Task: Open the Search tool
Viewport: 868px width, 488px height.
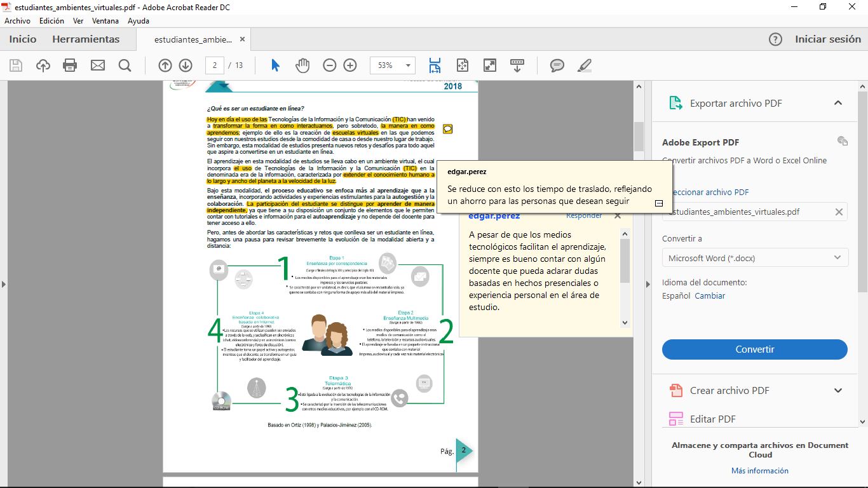Action: [125, 65]
